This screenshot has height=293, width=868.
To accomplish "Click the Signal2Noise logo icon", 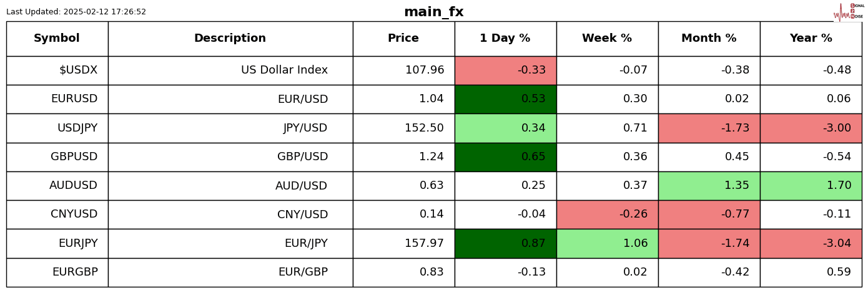I will [x=848, y=12].
